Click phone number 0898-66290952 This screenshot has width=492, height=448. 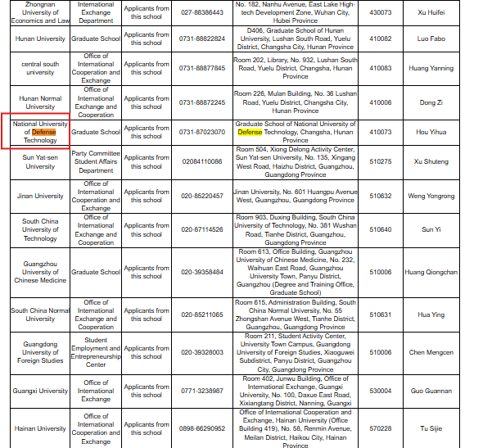[x=202, y=428]
